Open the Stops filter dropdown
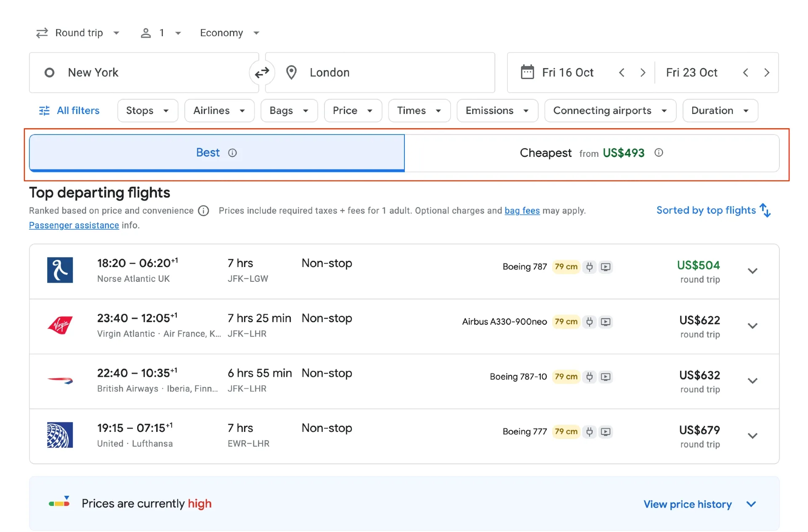Image resolution: width=808 pixels, height=532 pixels. coord(147,111)
